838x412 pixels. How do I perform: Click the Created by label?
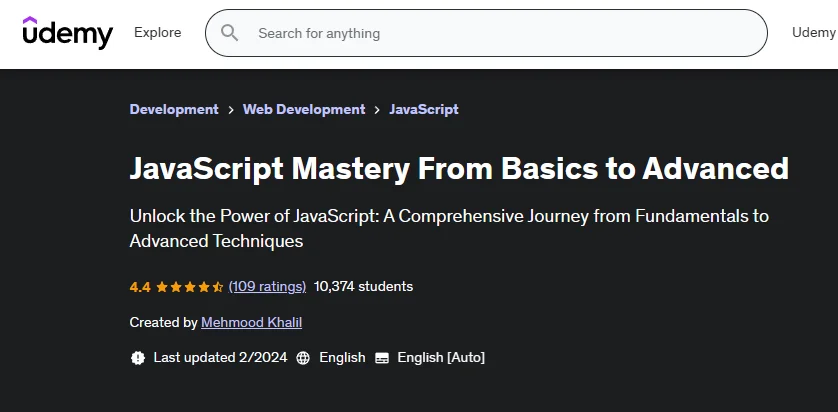click(164, 322)
